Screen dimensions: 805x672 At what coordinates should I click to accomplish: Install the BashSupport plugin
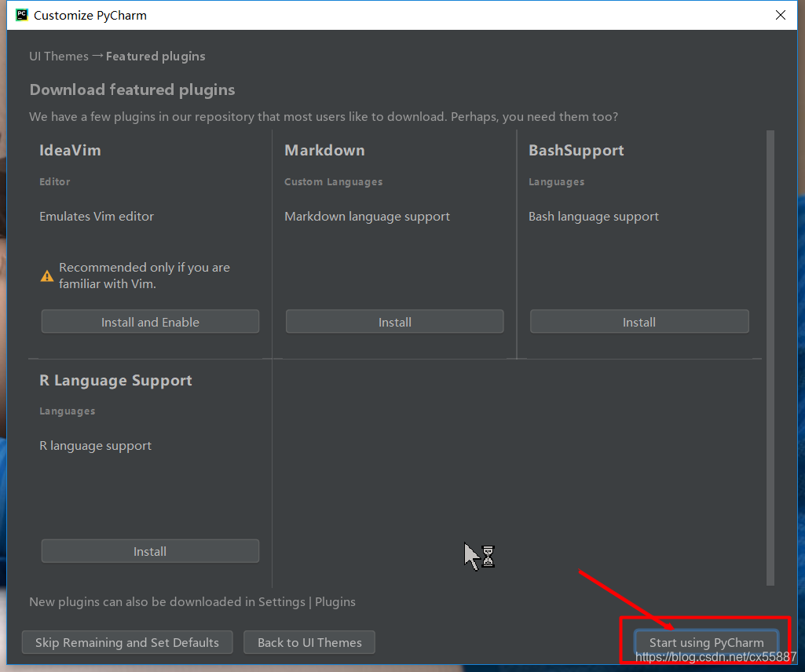coord(639,322)
